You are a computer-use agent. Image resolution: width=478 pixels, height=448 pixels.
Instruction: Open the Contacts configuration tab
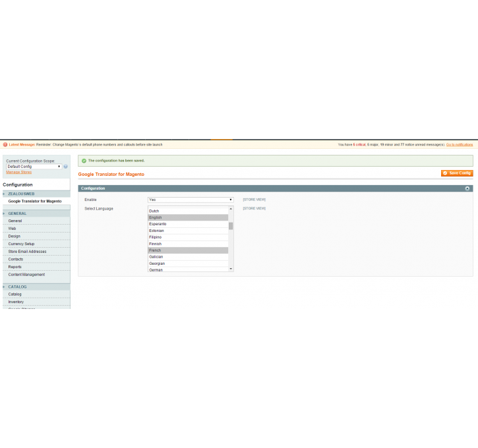36,259
